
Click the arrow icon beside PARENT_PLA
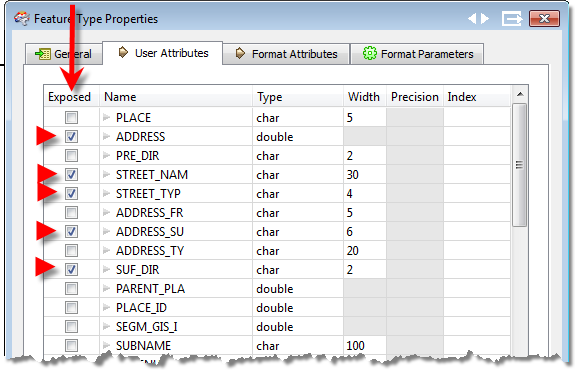coord(107,289)
